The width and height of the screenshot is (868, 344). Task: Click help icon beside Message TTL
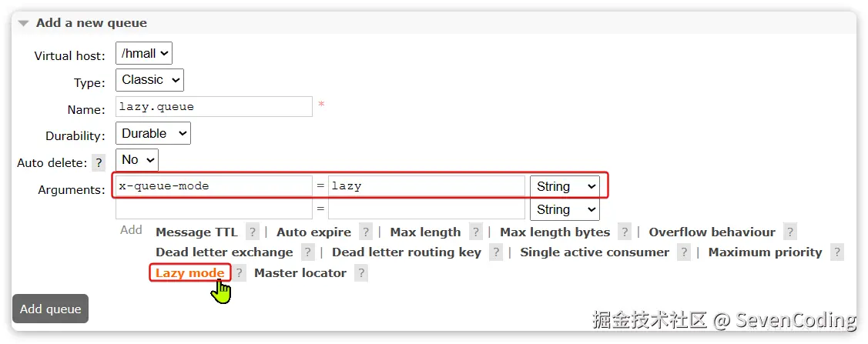point(252,232)
